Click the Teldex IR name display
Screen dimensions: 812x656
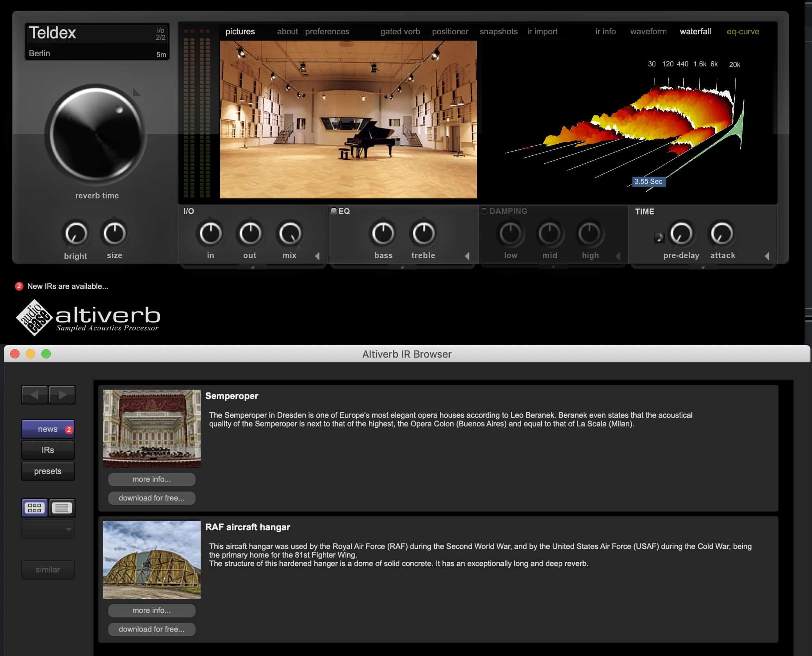[x=97, y=41]
